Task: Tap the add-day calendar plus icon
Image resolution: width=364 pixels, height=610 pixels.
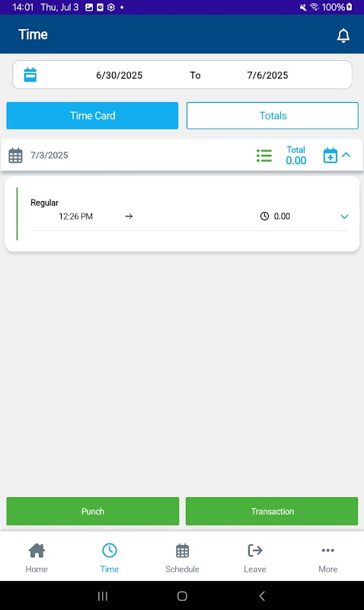Action: click(x=330, y=156)
